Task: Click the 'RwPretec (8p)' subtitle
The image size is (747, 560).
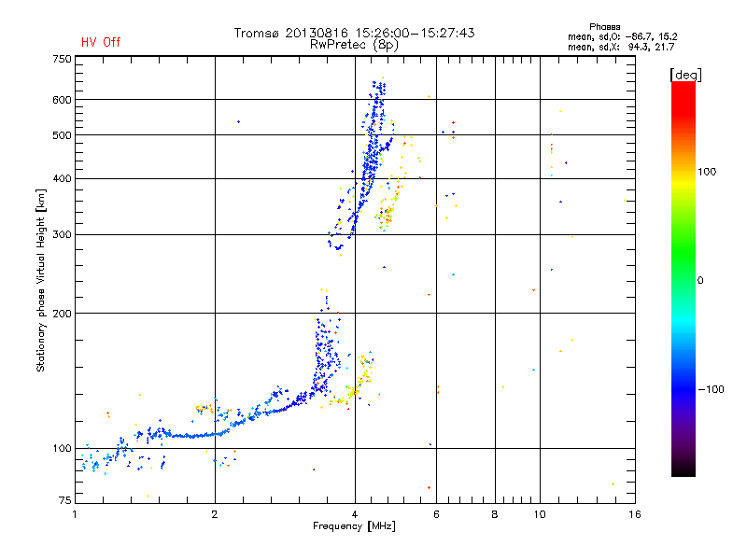Action: click(x=354, y=45)
